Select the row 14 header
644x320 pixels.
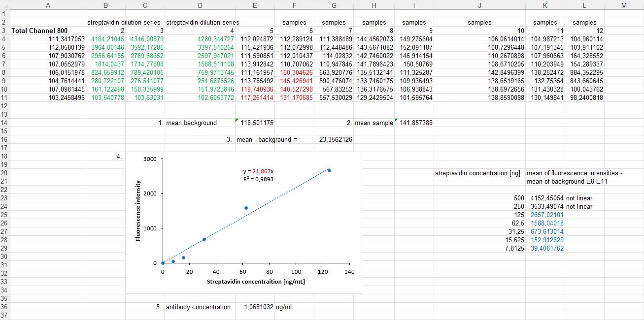pyautogui.click(x=4, y=123)
